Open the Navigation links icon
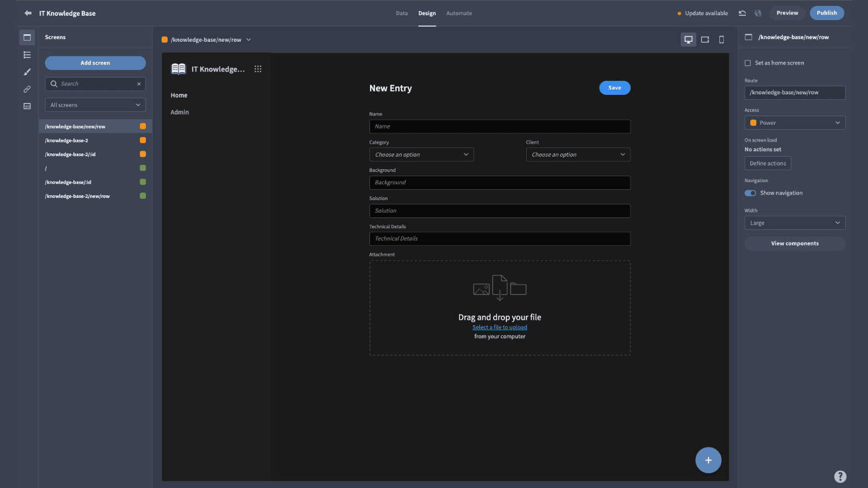This screenshot has width=868, height=488. tap(27, 89)
